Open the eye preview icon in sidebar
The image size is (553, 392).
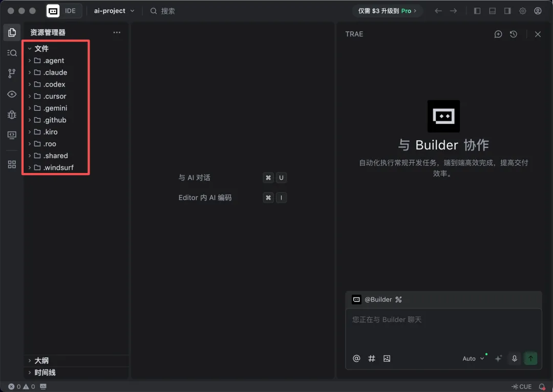(x=12, y=94)
